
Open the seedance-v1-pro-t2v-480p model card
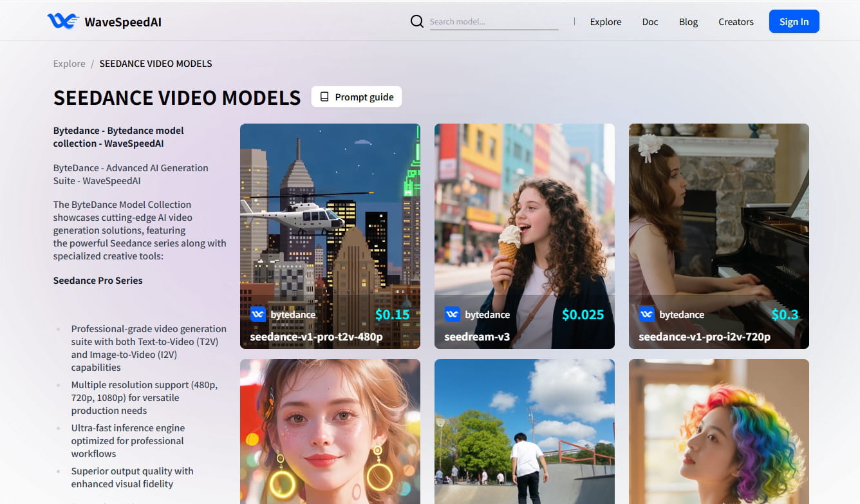[x=330, y=236]
